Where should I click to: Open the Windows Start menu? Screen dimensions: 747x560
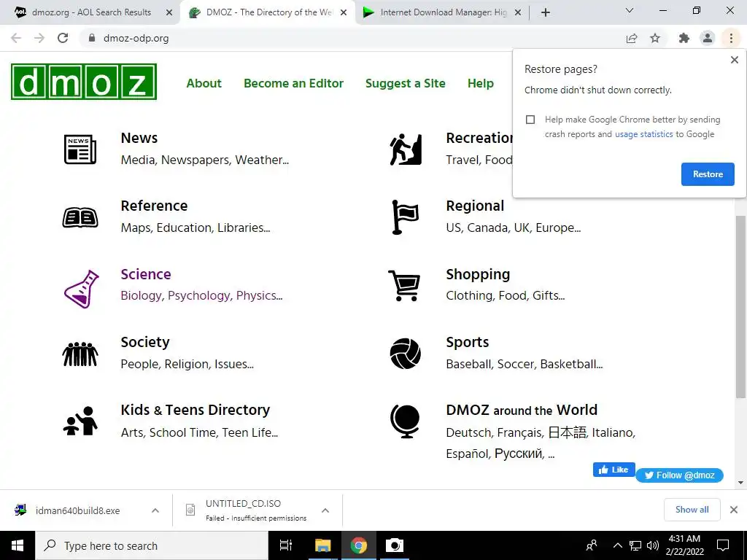[18, 545]
